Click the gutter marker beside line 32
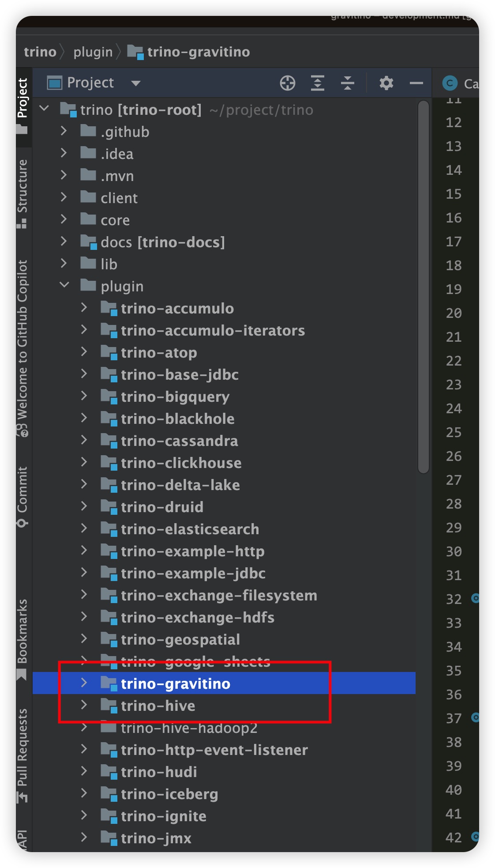The image size is (495, 868). (475, 598)
